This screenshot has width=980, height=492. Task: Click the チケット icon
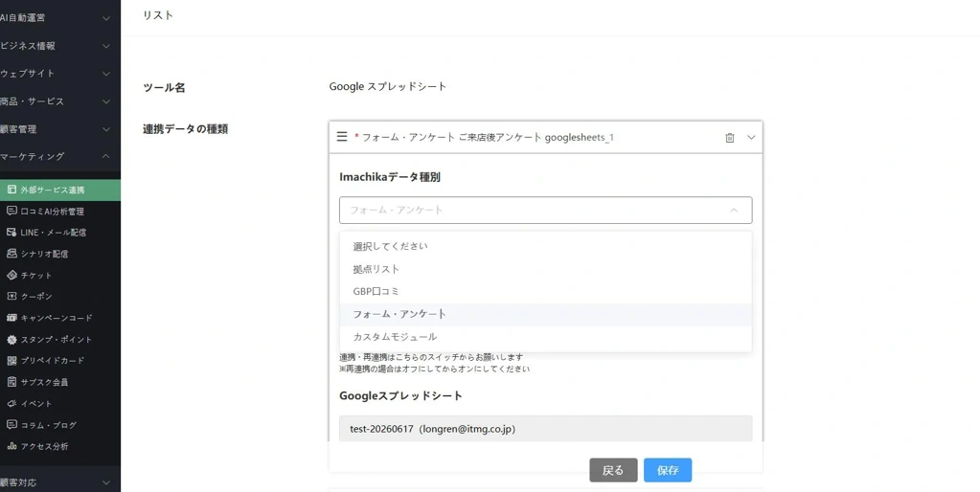pyautogui.click(x=11, y=275)
